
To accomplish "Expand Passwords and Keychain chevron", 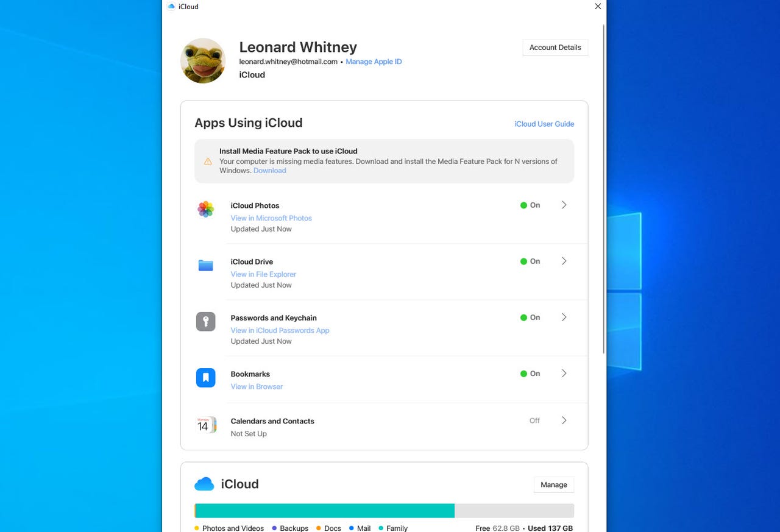I will pos(564,317).
